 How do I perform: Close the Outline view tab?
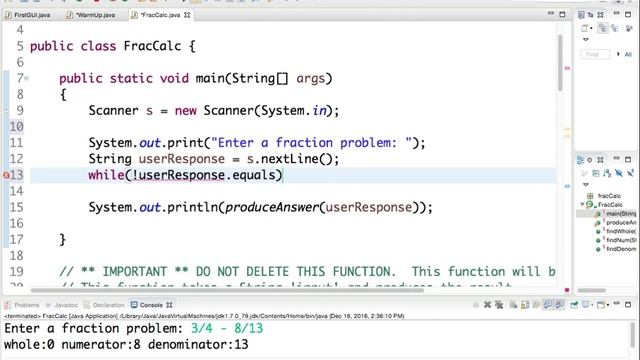600,160
